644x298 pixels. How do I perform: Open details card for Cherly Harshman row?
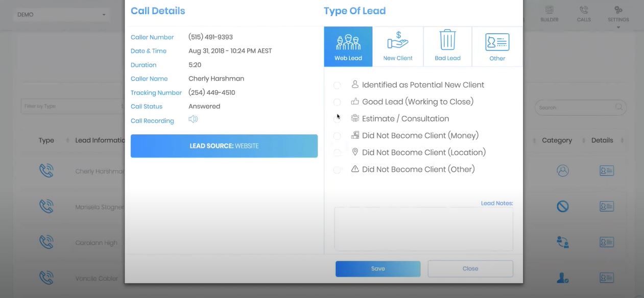coord(607,171)
